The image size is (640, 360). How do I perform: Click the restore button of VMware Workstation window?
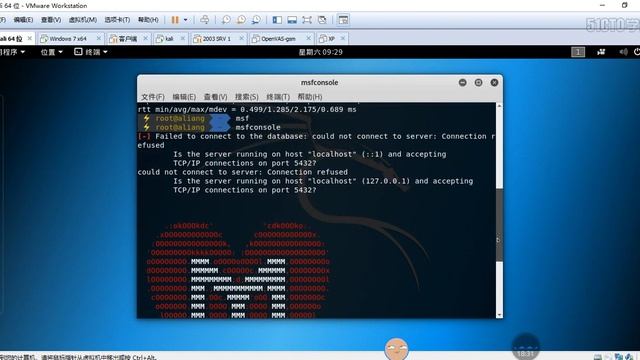coord(624,5)
